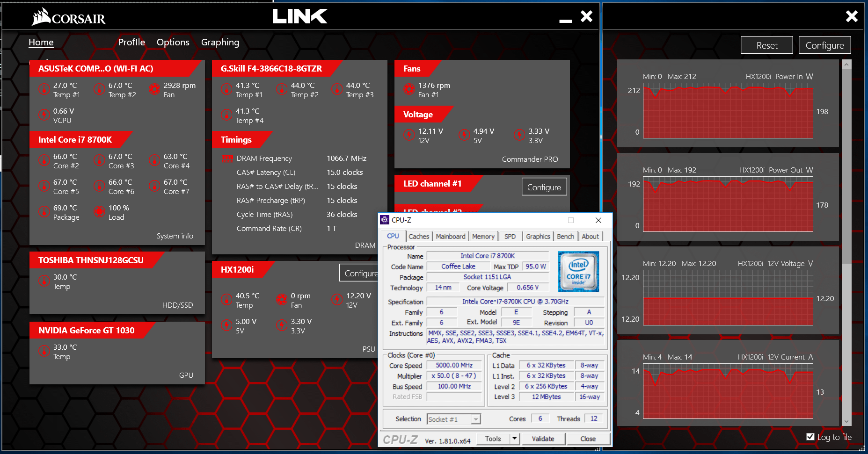Switch to the Caches tab in CPU-Z
Screen dimensions: 868x454
click(419, 237)
